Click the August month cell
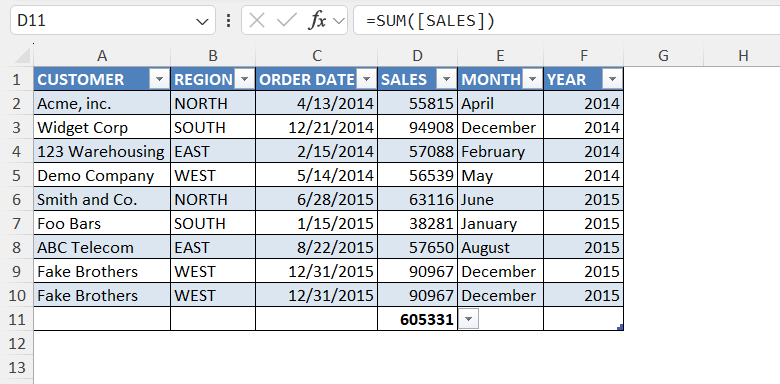Image resolution: width=780 pixels, height=384 pixels. [x=500, y=247]
